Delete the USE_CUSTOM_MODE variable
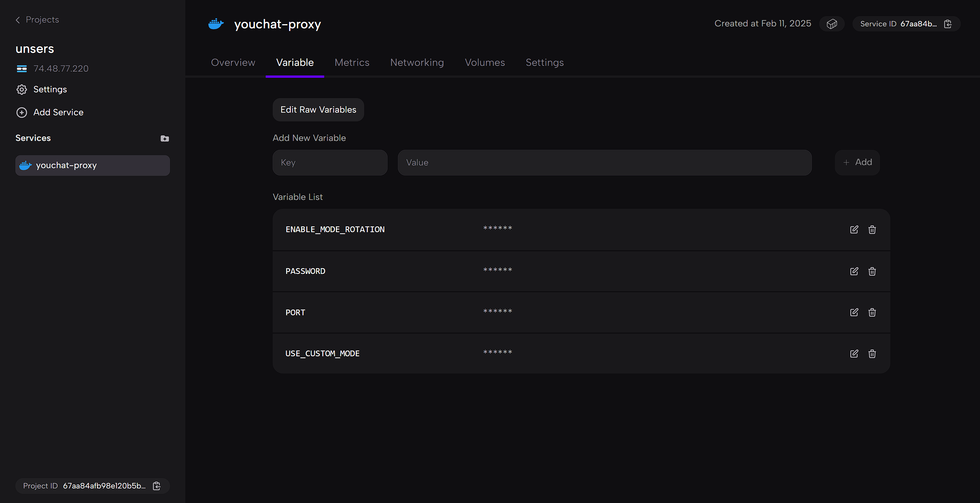The height and width of the screenshot is (503, 980). [872, 354]
